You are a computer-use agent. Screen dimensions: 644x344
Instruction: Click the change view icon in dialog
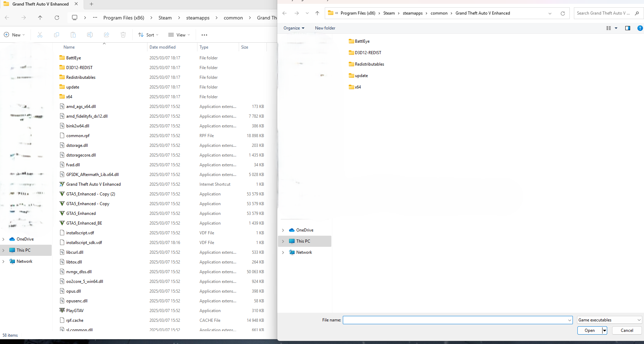point(609,28)
